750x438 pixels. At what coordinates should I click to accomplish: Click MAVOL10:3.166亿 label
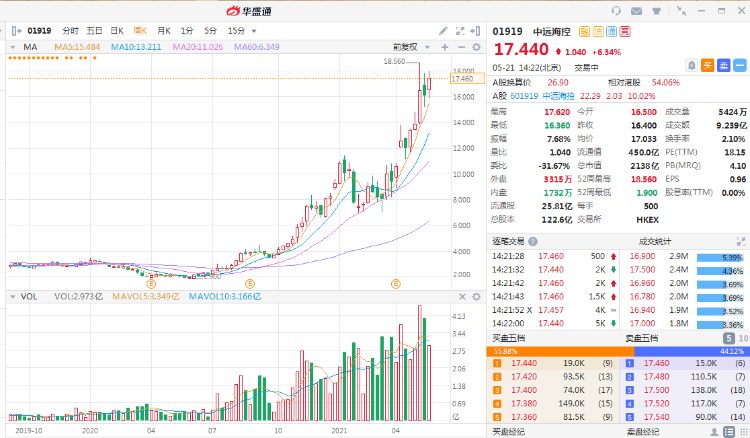pos(225,296)
